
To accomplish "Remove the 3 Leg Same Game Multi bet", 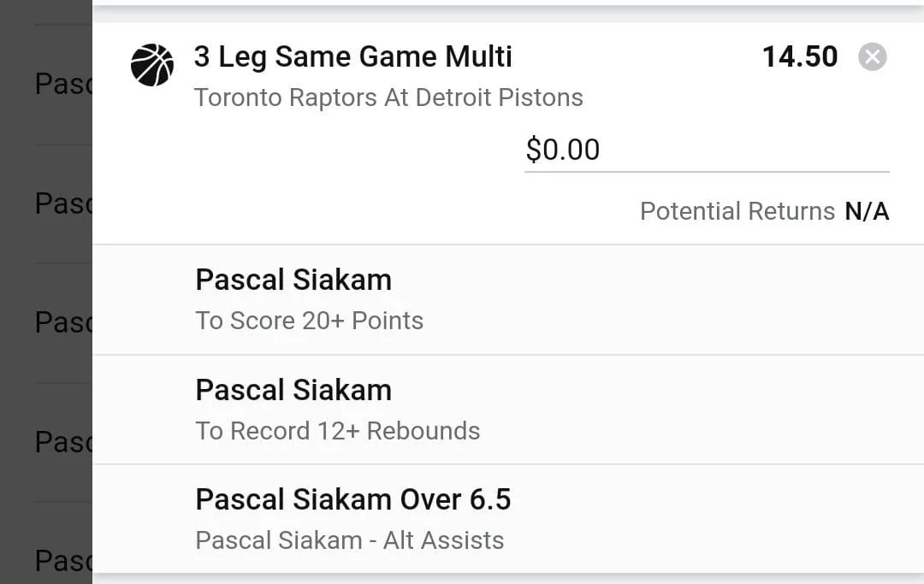I will coord(872,57).
